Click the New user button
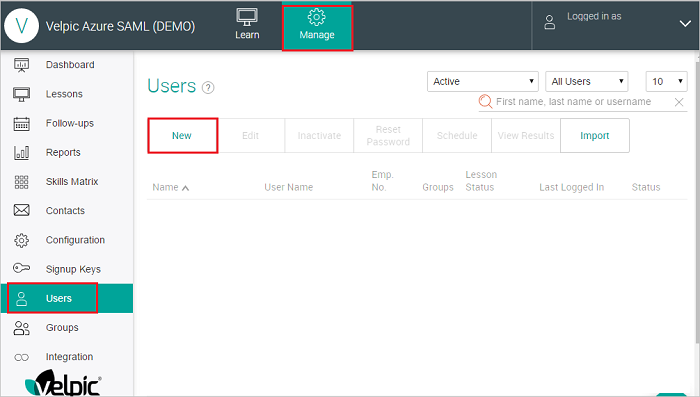Image resolution: width=700 pixels, height=397 pixels. point(183,136)
